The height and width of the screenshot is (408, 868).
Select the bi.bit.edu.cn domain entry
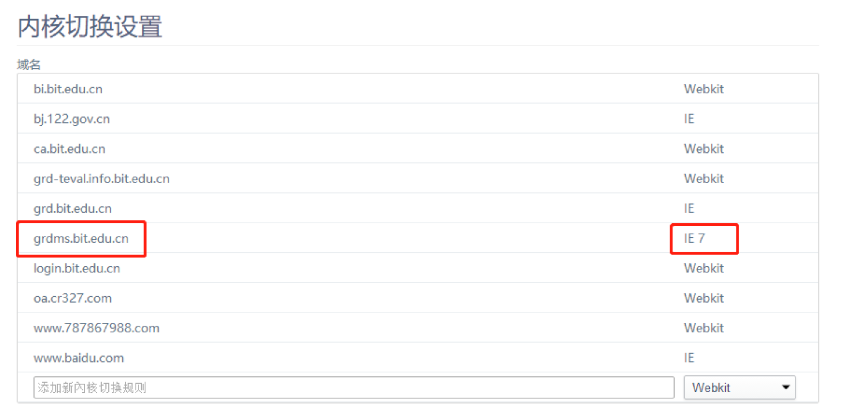[x=68, y=89]
